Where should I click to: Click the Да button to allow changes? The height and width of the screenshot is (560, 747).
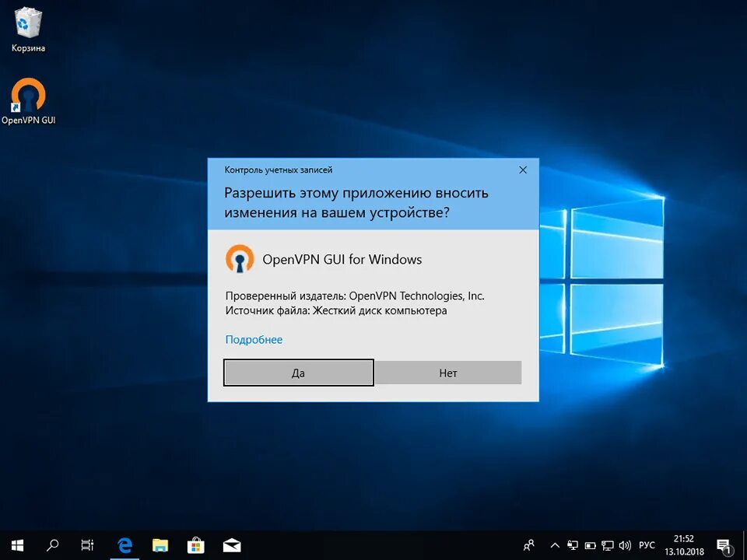click(x=298, y=373)
